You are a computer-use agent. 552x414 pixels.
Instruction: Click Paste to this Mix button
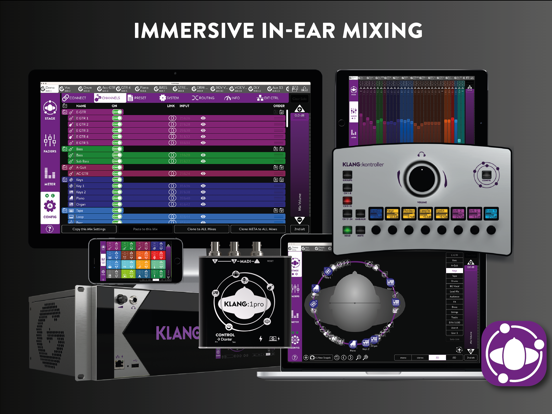(x=145, y=229)
